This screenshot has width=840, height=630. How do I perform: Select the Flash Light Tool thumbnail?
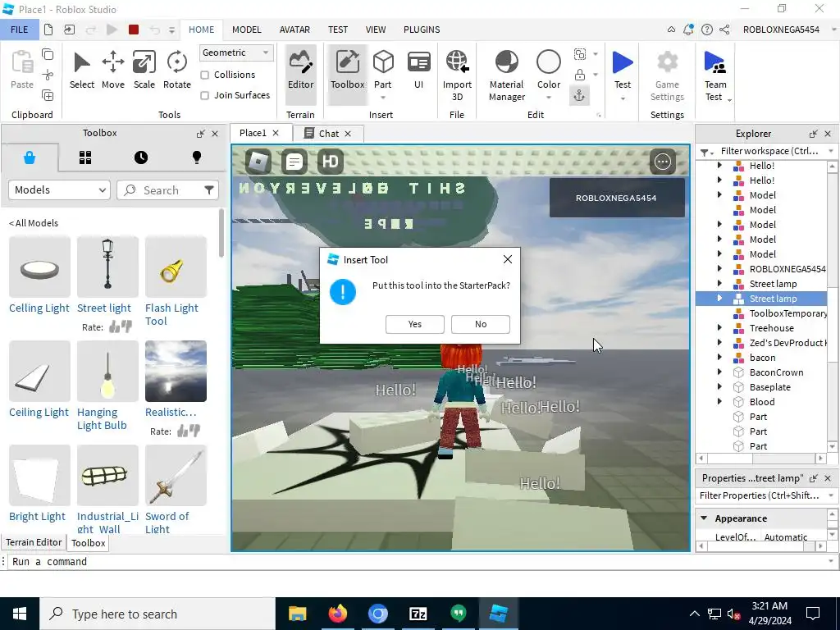(176, 267)
